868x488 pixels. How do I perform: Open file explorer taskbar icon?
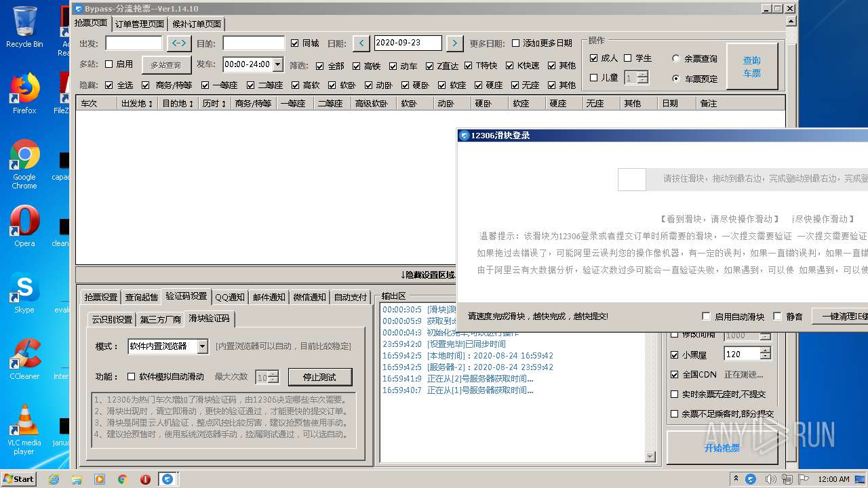[x=77, y=479]
